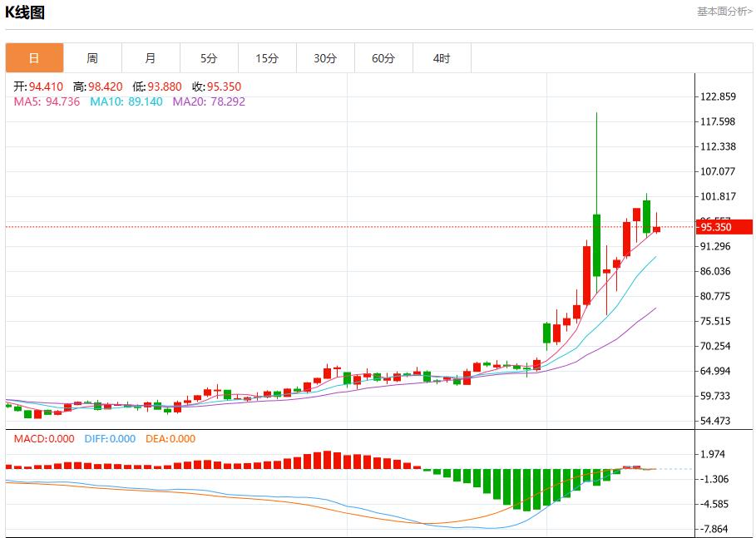Click the DEA value label

(x=169, y=439)
